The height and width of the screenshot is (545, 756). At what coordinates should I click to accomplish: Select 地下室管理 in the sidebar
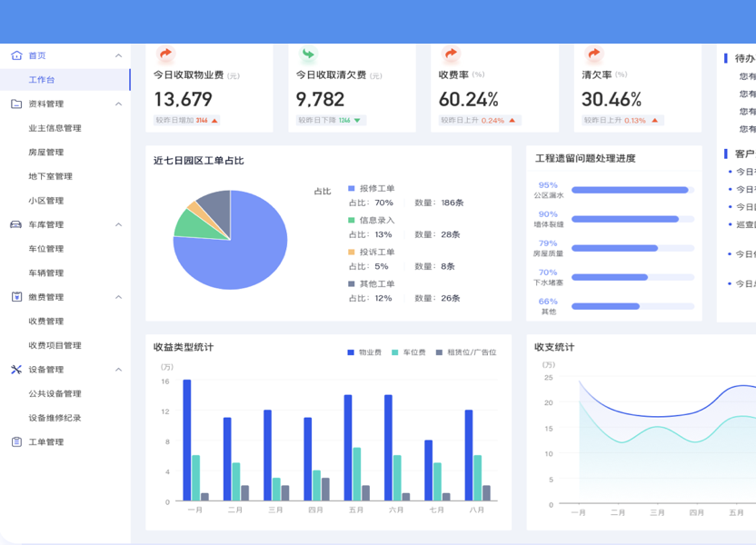click(50, 176)
